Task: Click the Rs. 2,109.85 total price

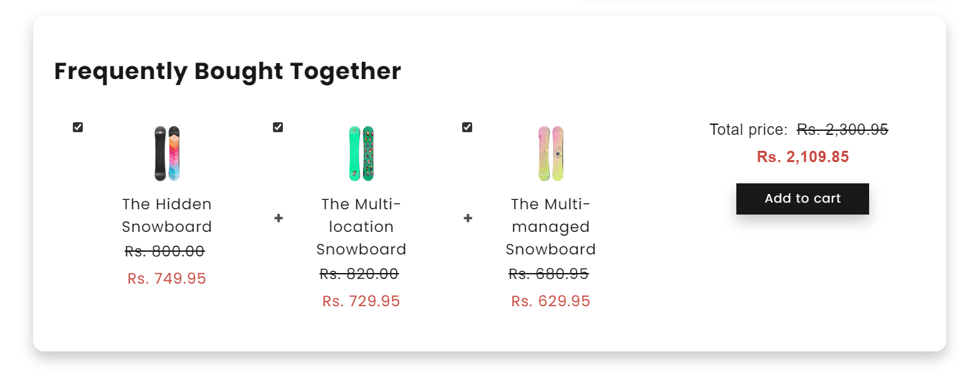Action: pos(802,157)
